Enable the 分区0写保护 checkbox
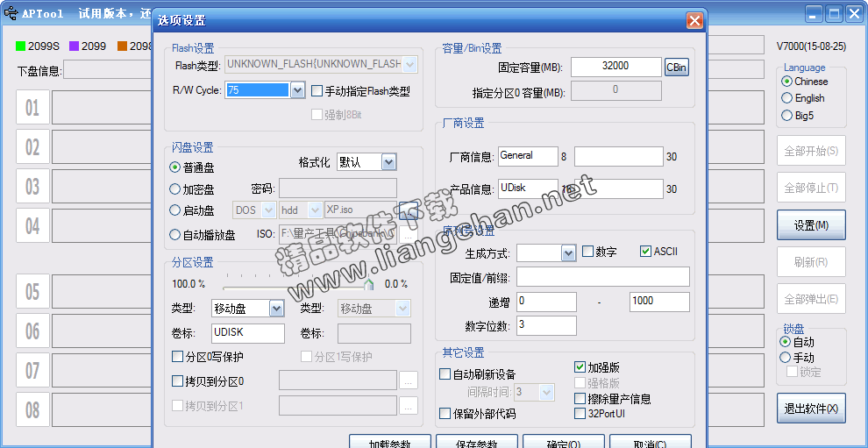This screenshot has width=868, height=448. 177,356
